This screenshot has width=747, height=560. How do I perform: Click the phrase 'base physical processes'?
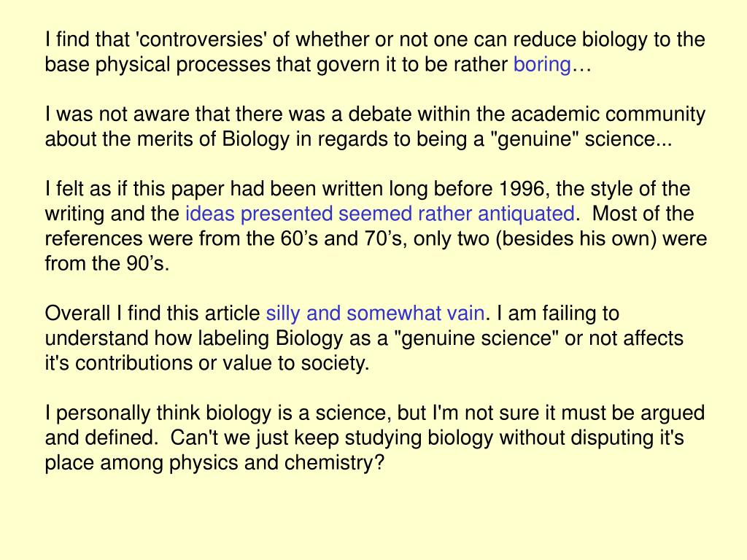click(158, 65)
